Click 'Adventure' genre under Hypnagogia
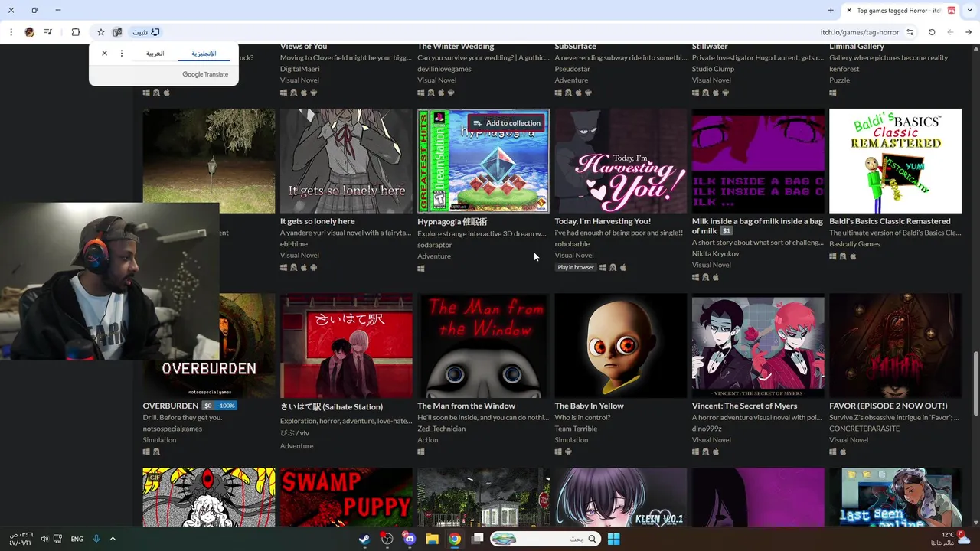Screen dimensions: 980x551 [434, 256]
